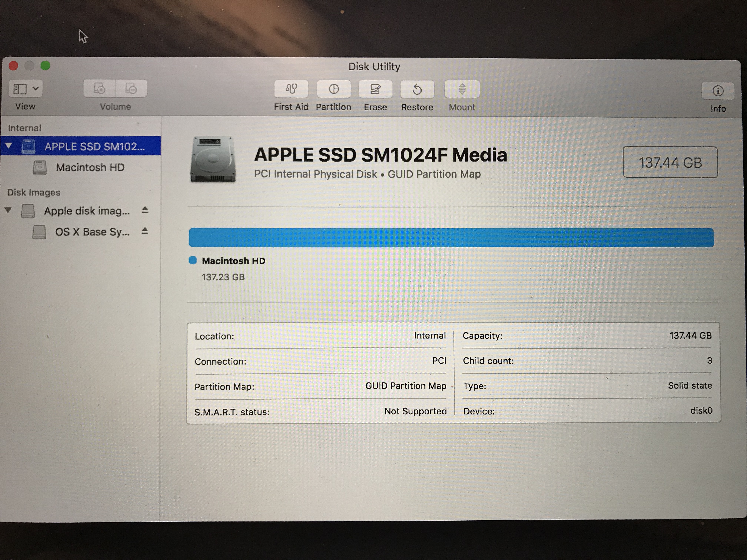Click the blue Macintosh HD usage bar
This screenshot has width=747, height=560.
click(451, 237)
